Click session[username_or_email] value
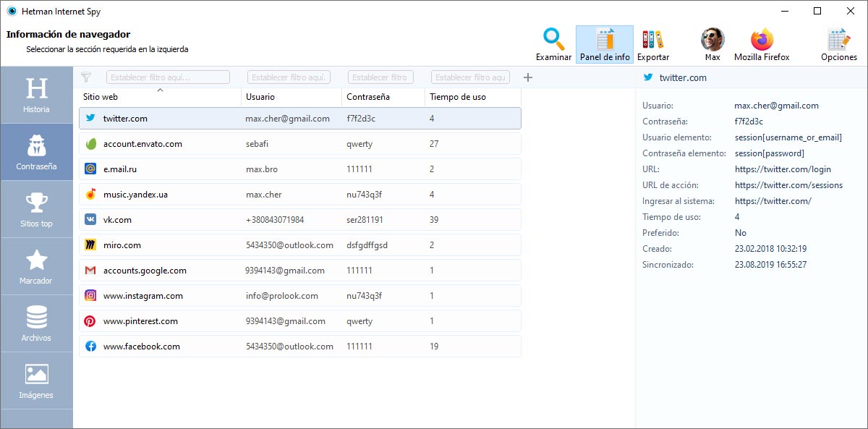The height and width of the screenshot is (429, 868). tap(788, 137)
